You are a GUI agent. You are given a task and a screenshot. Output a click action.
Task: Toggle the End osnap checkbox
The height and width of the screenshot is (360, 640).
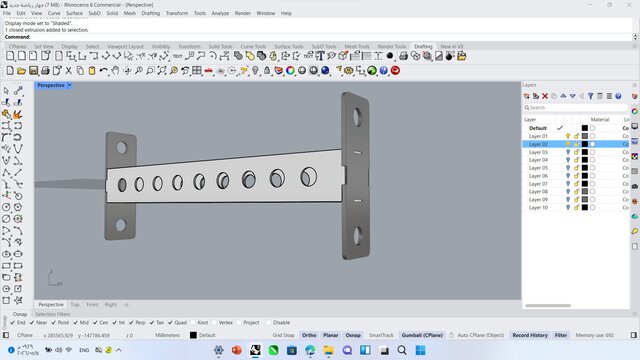point(13,322)
